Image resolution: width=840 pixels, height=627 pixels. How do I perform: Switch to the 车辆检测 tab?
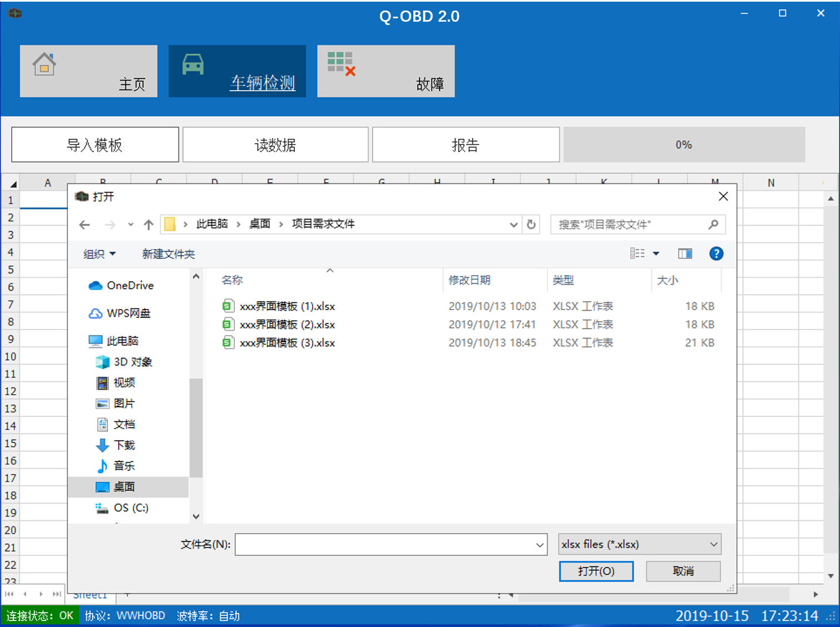coord(237,71)
